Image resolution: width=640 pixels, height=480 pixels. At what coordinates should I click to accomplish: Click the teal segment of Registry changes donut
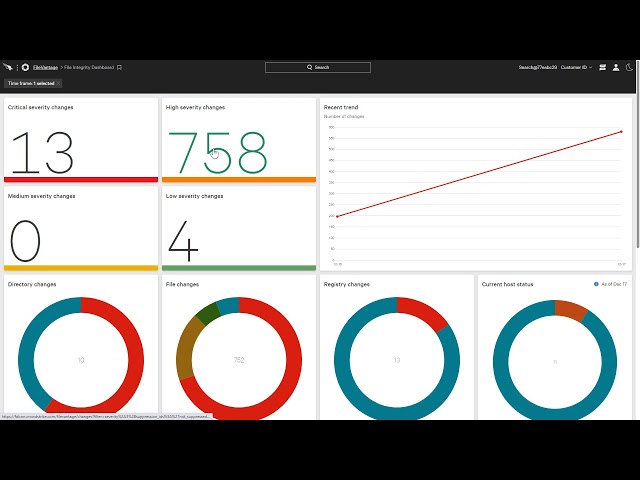pos(342,359)
